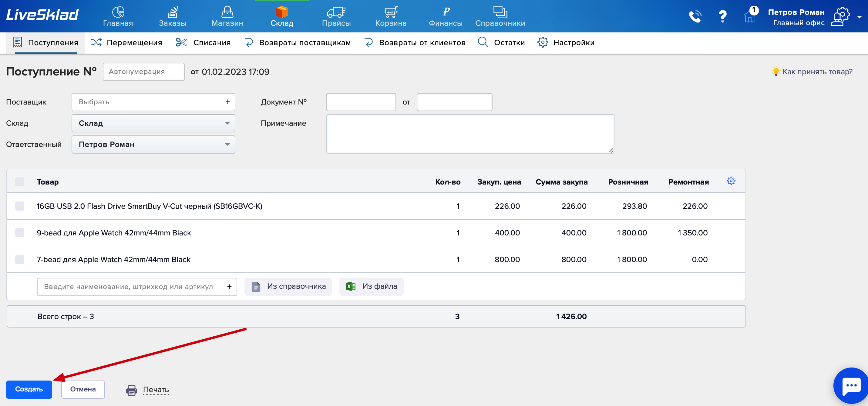
Task: Expand the user account menu arrow
Action: coord(860,17)
